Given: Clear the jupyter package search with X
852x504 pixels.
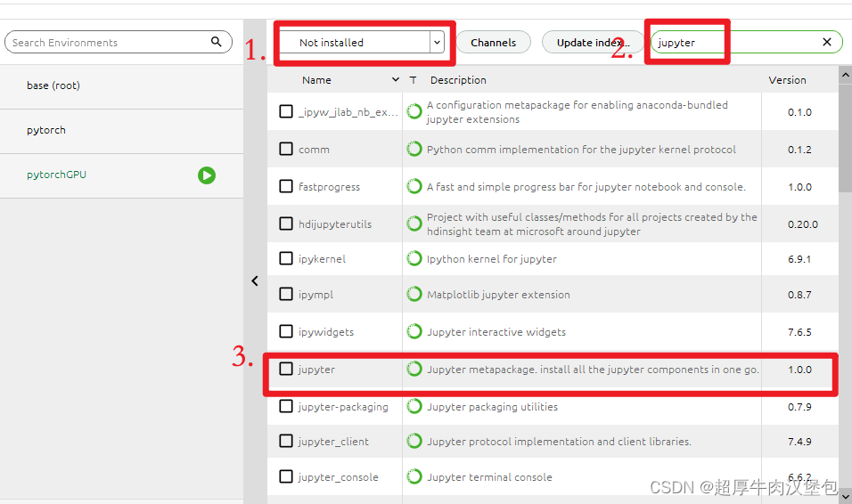Looking at the screenshot, I should [x=827, y=42].
